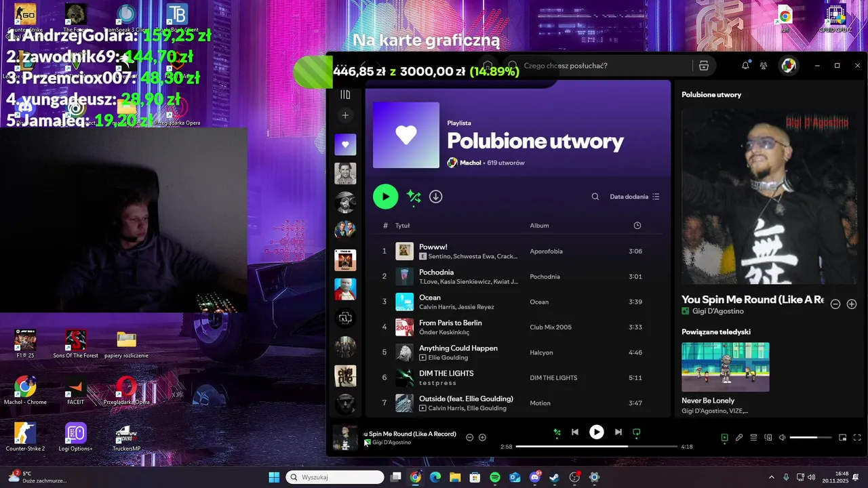Open Gigi D'Agostino link in right panel

(x=717, y=311)
